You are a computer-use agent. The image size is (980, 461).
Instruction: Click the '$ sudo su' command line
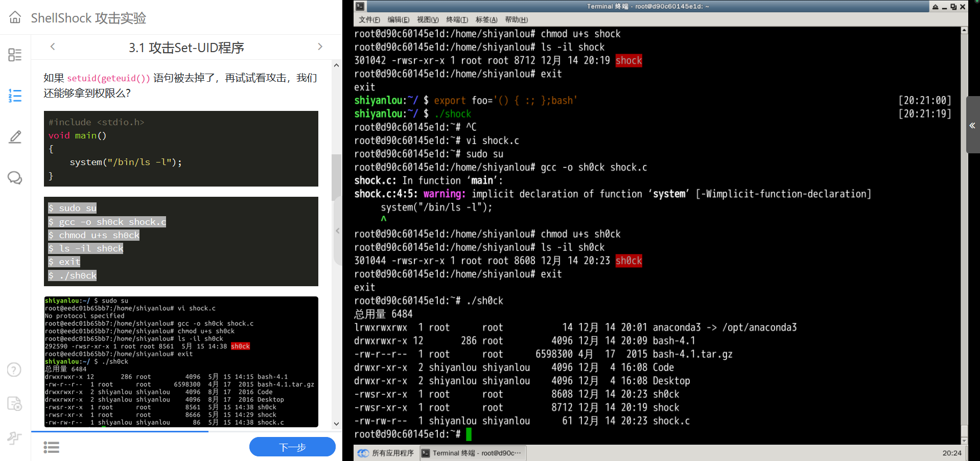(72, 208)
